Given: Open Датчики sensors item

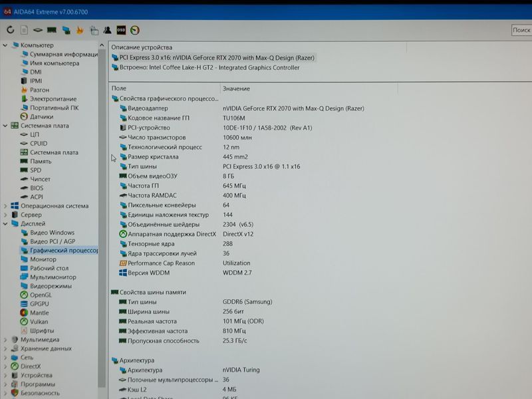Looking at the screenshot, I should 37,116.
